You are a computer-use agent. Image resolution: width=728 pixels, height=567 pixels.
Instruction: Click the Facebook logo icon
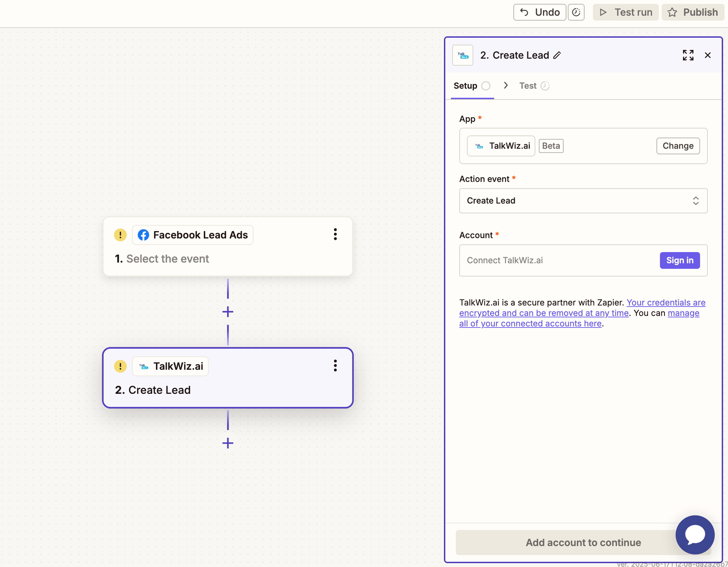coord(143,235)
